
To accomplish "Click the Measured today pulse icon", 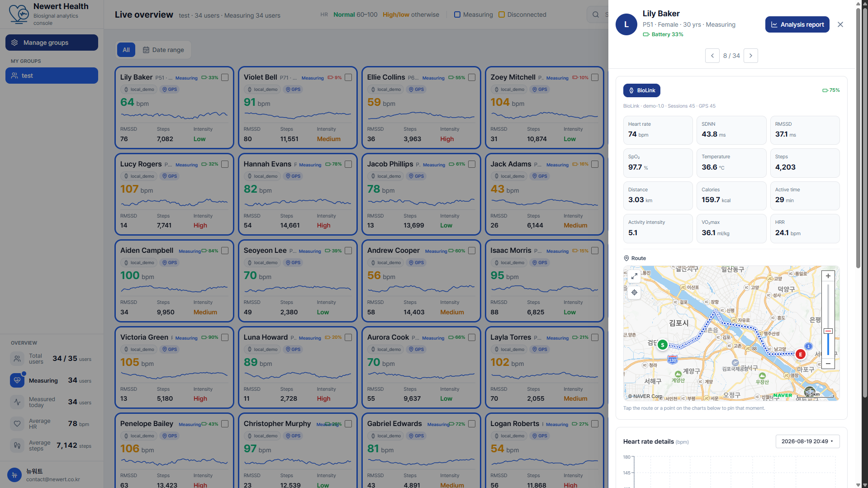I will [17, 402].
